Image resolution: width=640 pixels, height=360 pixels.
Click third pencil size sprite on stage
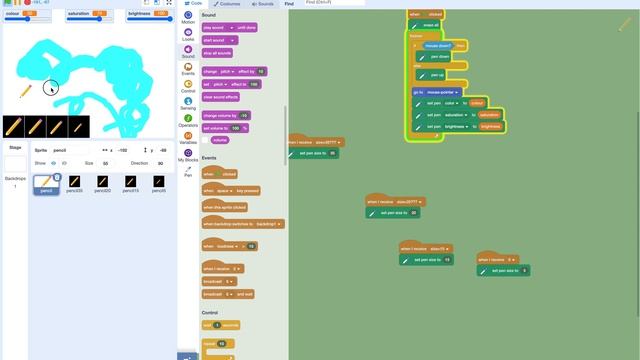click(57, 127)
